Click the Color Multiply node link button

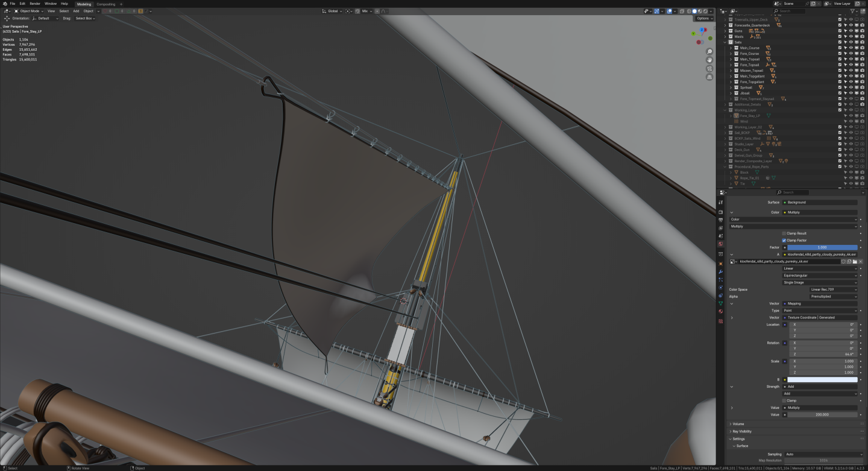[820, 212]
